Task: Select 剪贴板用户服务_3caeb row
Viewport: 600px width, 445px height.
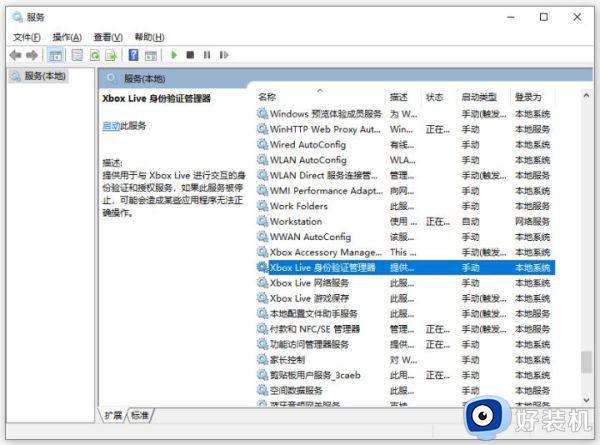Action: [406, 375]
